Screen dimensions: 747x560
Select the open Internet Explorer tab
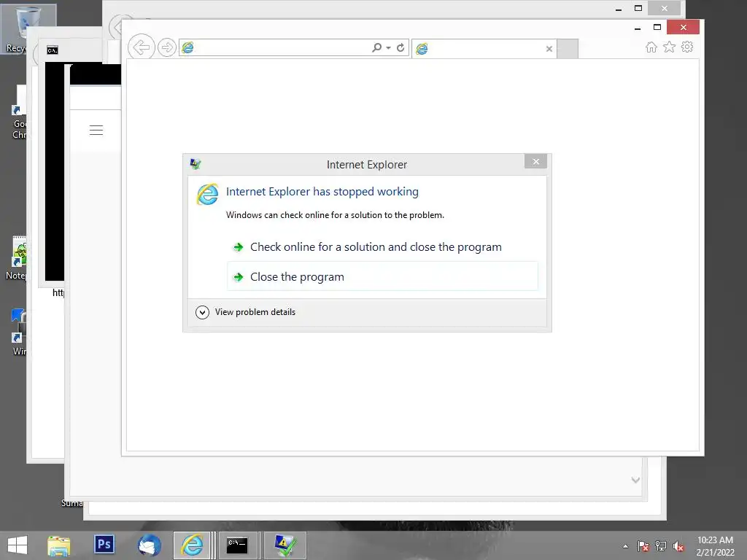[484, 49]
